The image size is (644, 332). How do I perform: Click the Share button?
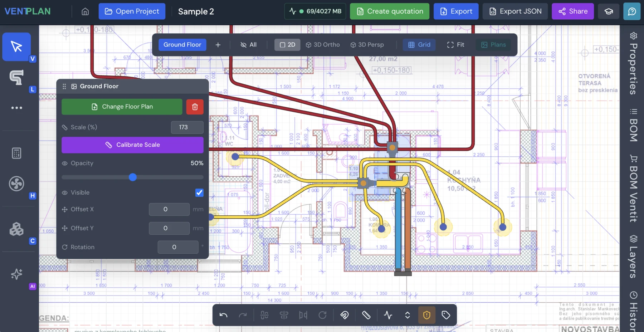pos(573,11)
